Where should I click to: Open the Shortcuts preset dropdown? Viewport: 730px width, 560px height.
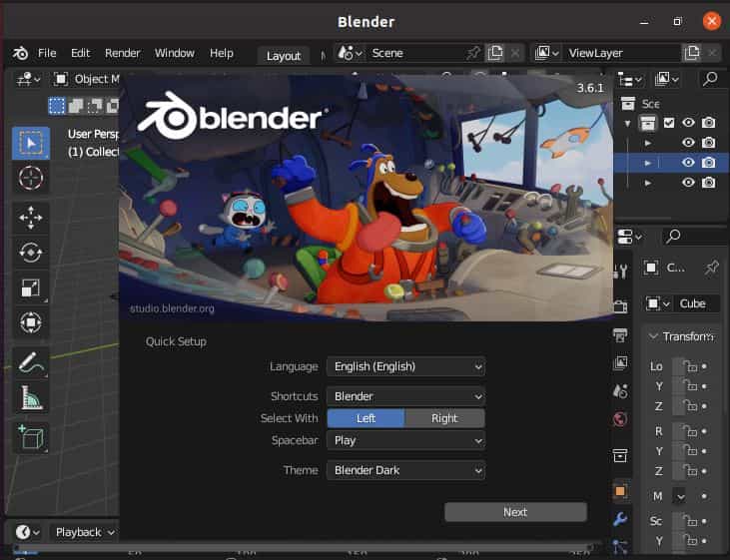point(406,396)
